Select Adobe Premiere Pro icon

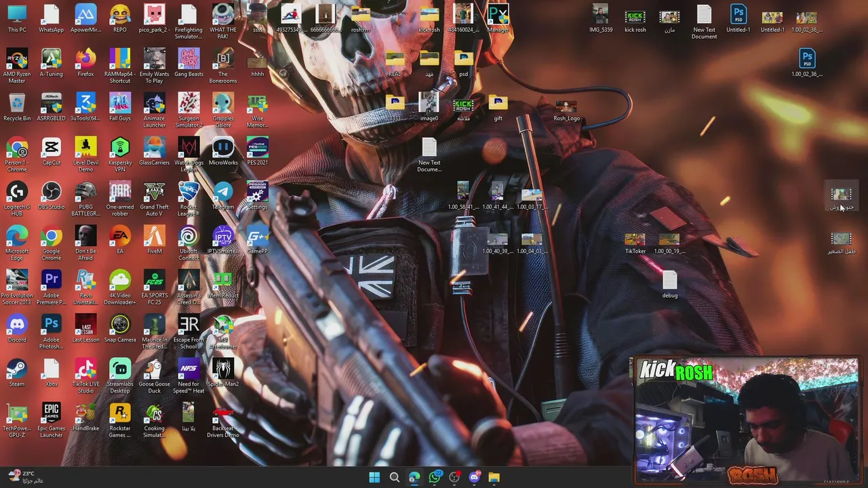click(x=52, y=287)
